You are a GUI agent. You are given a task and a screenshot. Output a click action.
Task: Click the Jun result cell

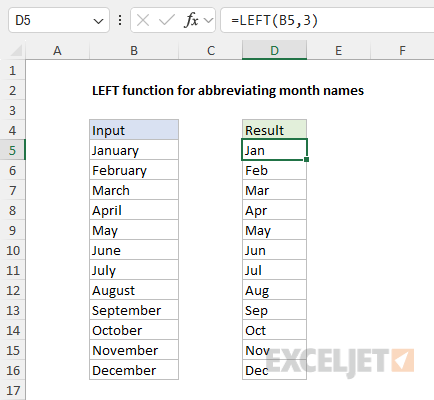coord(274,250)
